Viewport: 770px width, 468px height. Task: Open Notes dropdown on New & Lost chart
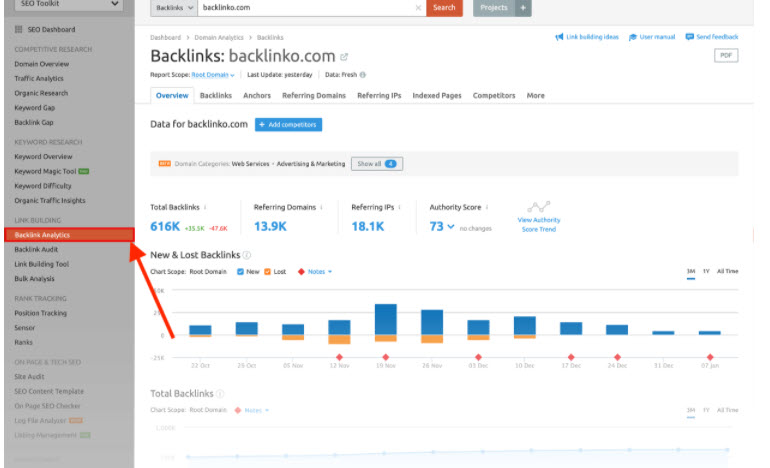click(x=320, y=272)
